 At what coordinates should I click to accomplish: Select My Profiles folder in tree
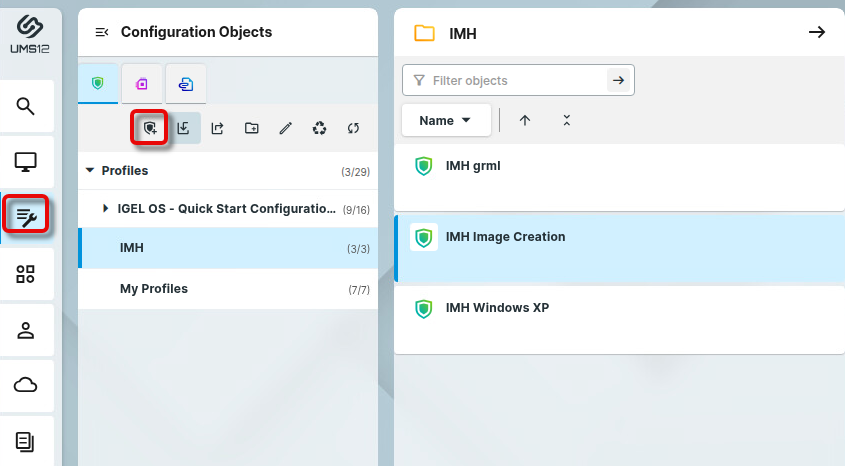click(154, 289)
